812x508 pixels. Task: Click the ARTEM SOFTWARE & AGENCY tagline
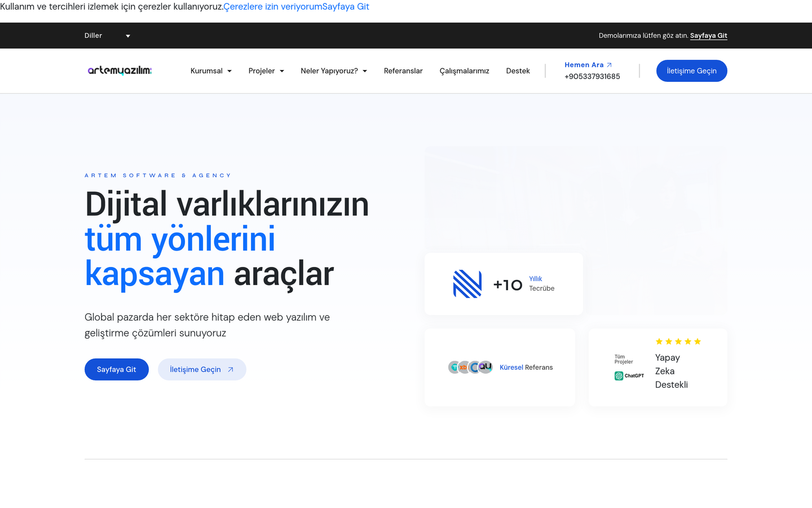[x=158, y=176]
